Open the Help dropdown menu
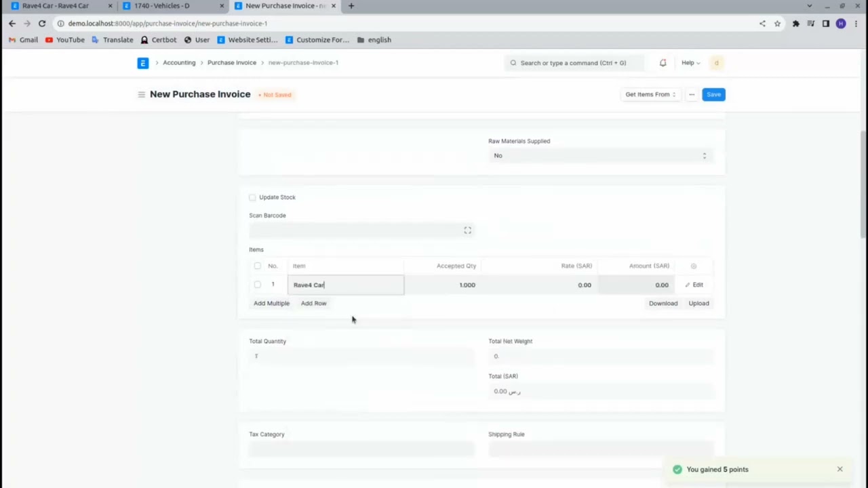The width and height of the screenshot is (868, 488). pos(690,63)
